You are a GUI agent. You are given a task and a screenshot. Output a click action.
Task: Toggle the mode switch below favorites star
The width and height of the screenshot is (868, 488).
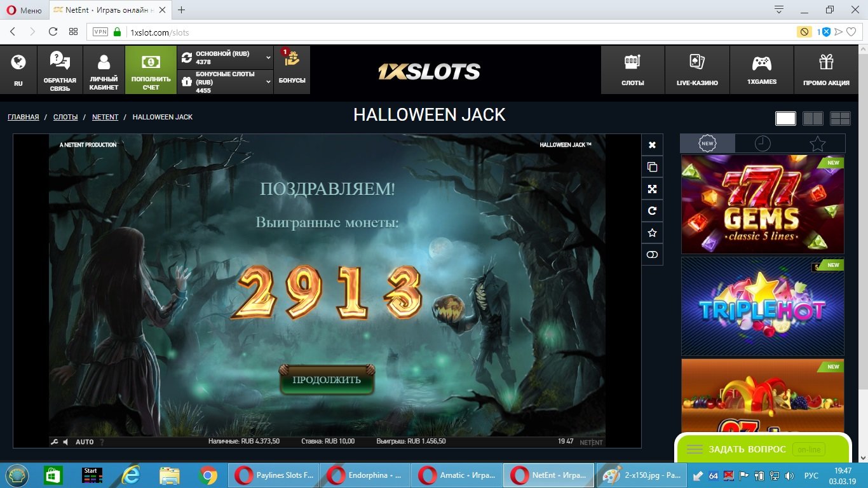click(652, 255)
